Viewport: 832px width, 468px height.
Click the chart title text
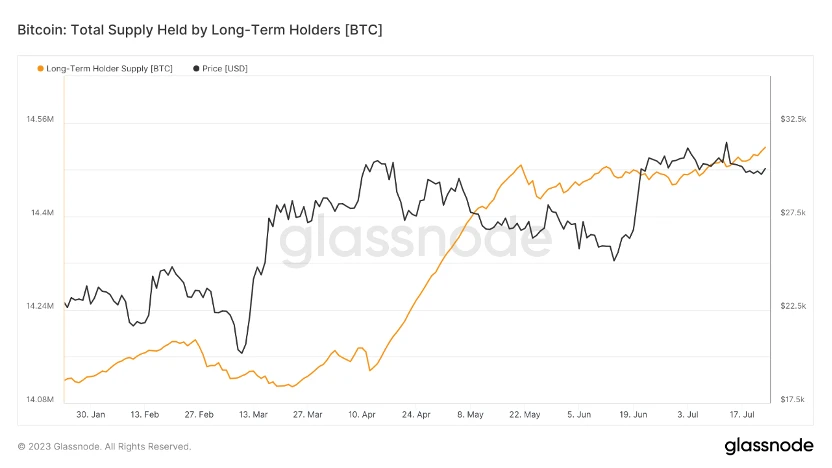coord(200,31)
